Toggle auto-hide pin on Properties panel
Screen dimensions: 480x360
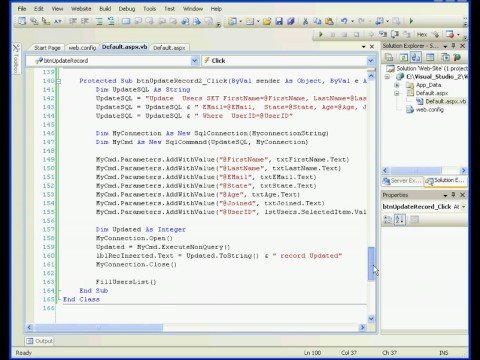[x=453, y=195]
